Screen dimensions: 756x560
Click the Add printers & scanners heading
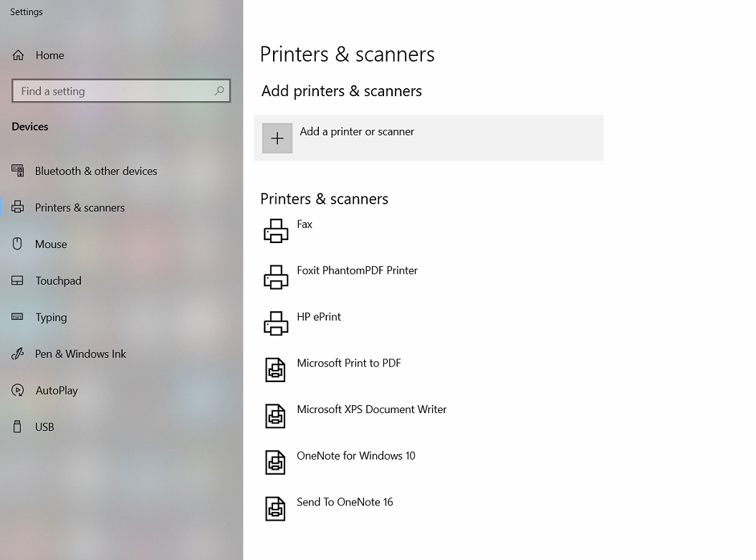[x=341, y=91]
